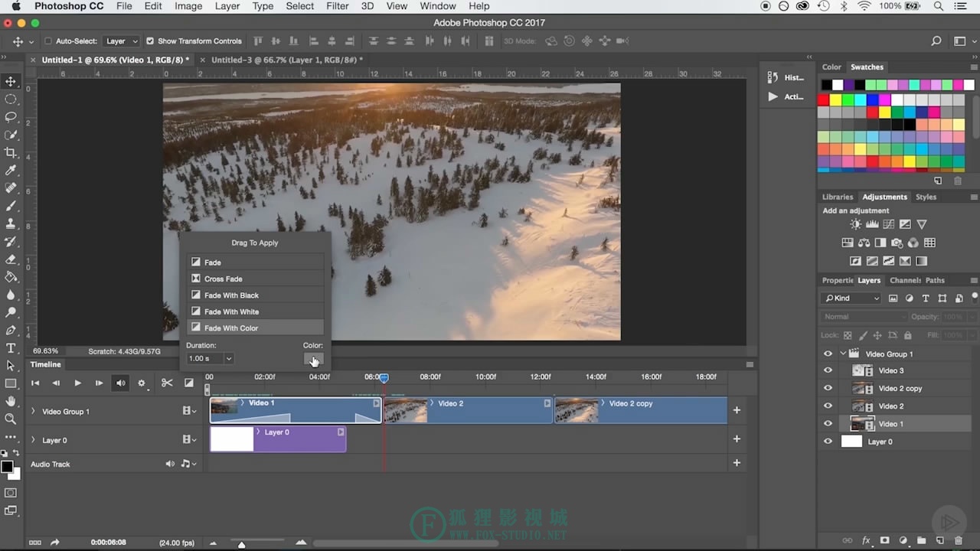This screenshot has height=551, width=980.
Task: Open the Filter menu
Action: pos(338,6)
